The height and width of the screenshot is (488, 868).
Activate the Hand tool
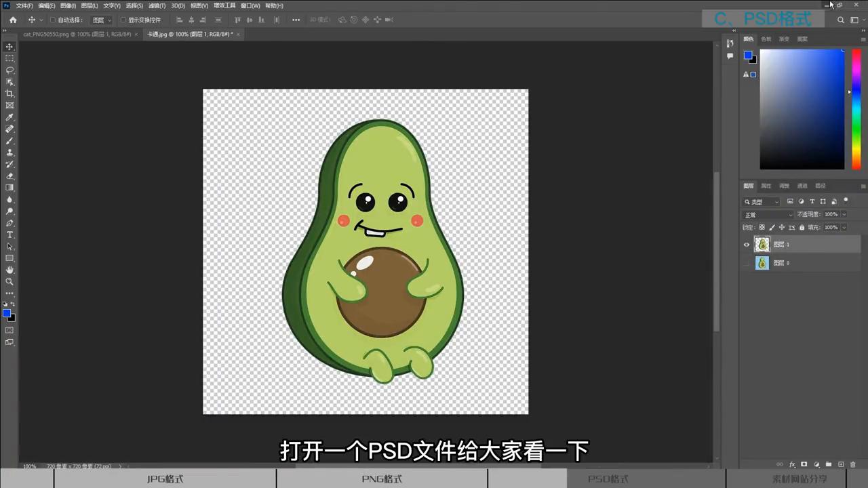(x=9, y=270)
